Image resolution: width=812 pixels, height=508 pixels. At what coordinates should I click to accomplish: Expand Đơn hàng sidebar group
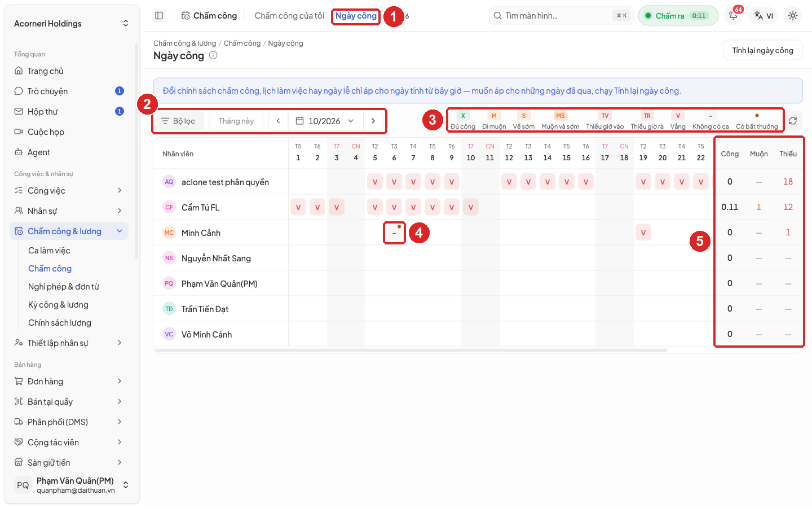tap(69, 382)
